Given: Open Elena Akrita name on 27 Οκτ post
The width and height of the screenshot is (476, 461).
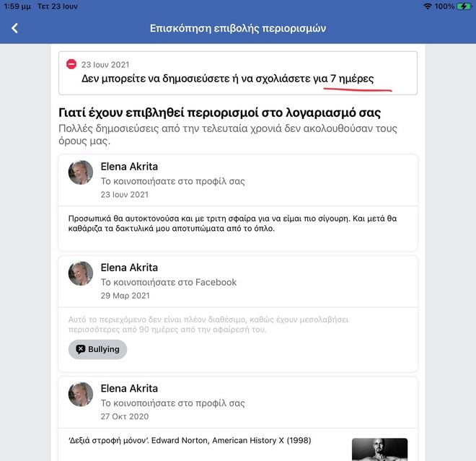Looking at the screenshot, I should tap(129, 388).
